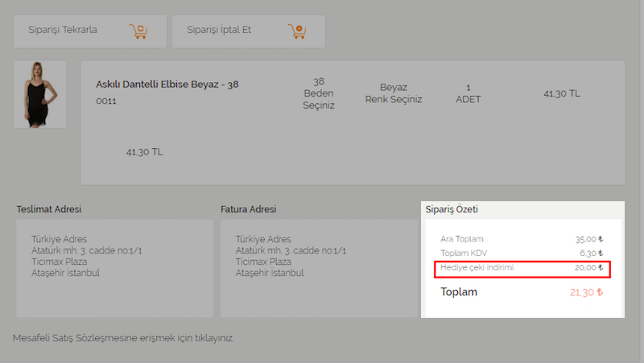Click the Sipariş Özeti heading
Viewport: 644px width, 363px height.
coord(452,209)
